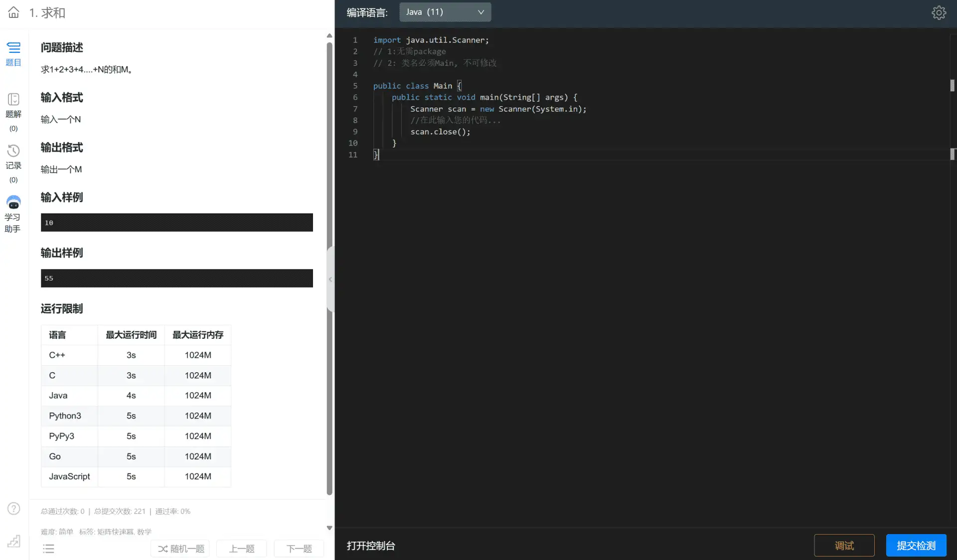Click the help question mark icon
The image size is (957, 560).
[x=13, y=508]
